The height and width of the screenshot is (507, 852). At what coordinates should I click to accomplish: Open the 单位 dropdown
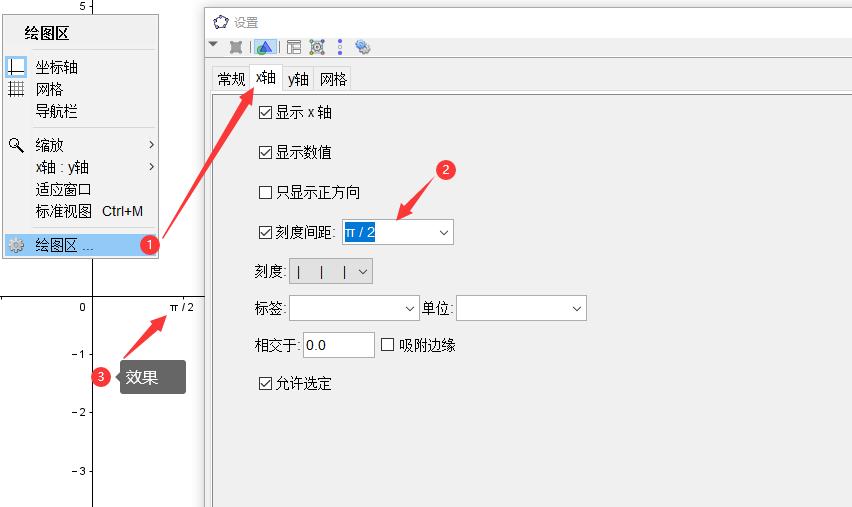pos(522,308)
